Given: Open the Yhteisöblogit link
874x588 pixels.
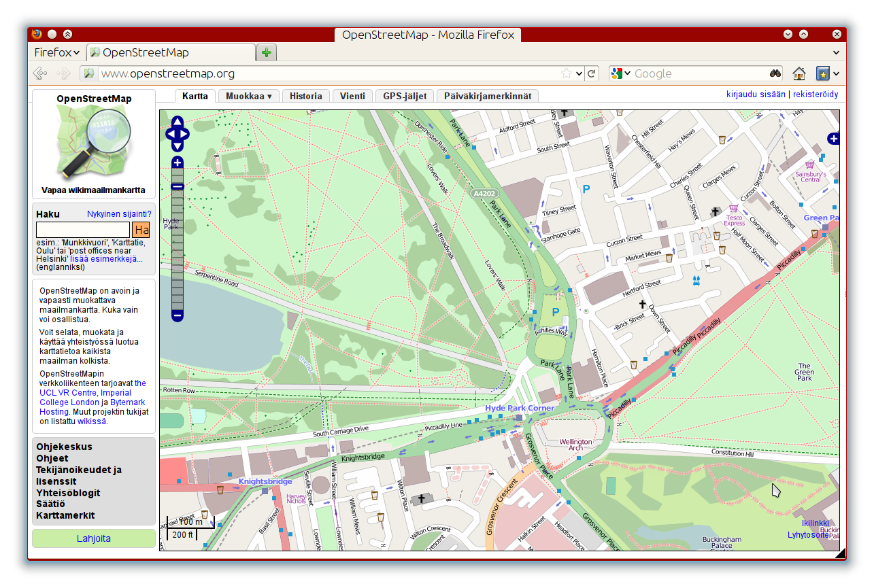Looking at the screenshot, I should click(68, 493).
